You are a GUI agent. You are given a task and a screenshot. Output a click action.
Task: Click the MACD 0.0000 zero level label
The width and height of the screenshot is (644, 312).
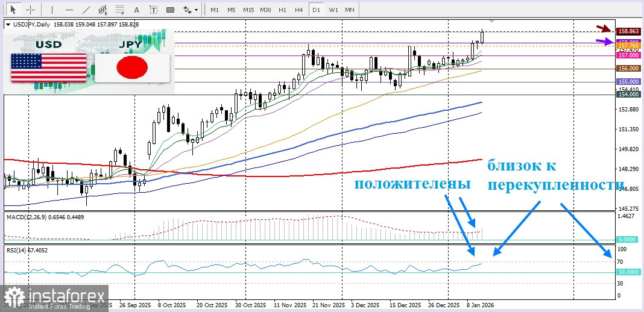coord(628,240)
